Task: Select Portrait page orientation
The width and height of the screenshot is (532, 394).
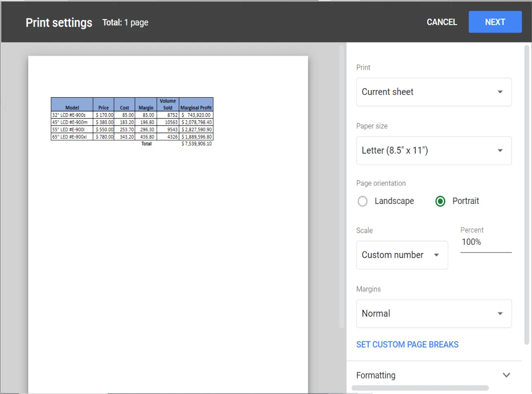Action: click(x=440, y=201)
